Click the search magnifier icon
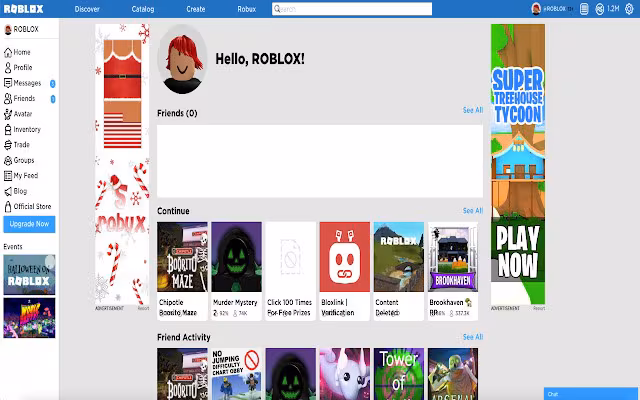 click(277, 9)
